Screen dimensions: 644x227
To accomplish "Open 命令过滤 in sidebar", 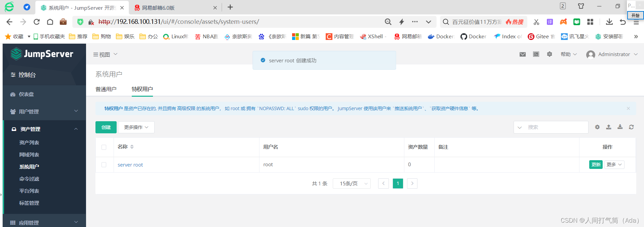I will tap(29, 179).
